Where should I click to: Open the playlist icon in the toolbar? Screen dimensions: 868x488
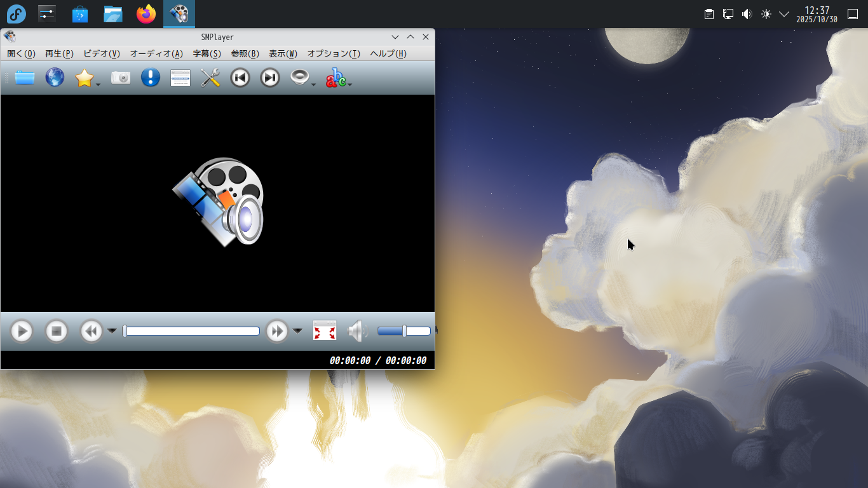(180, 78)
